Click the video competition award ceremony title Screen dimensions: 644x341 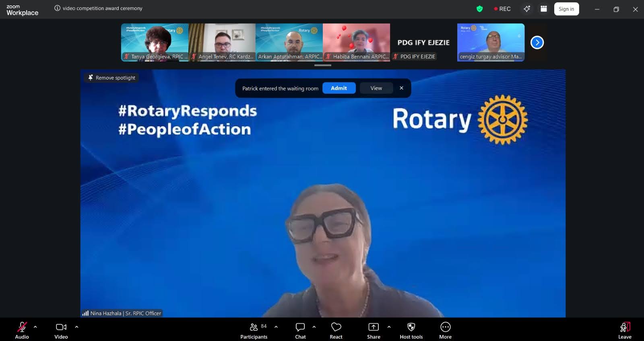pos(103,8)
